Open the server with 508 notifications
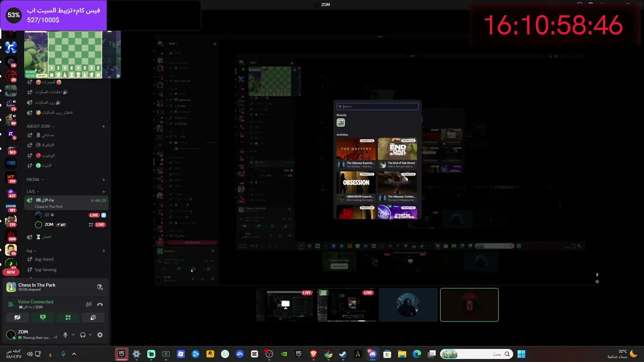This screenshot has width=644, height=362. point(11,235)
